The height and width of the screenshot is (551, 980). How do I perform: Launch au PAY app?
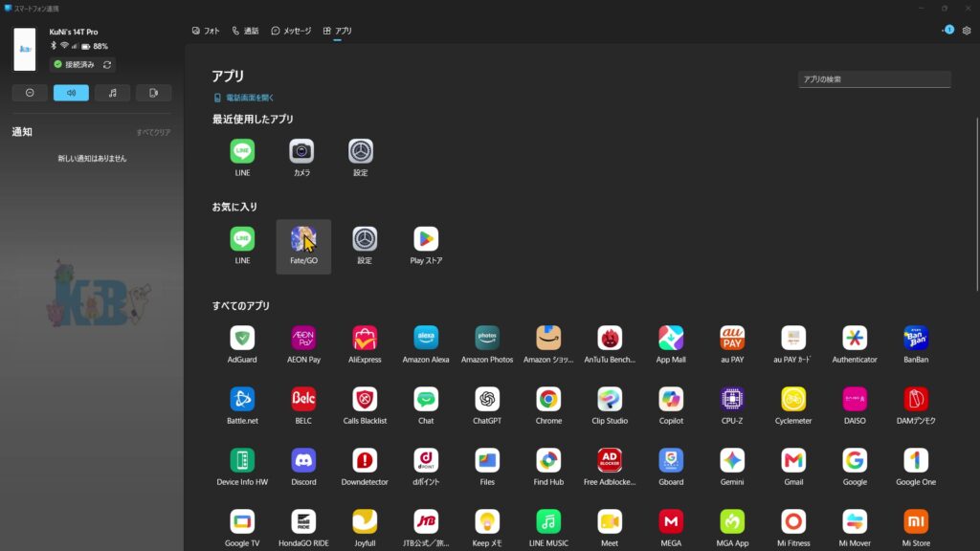pos(732,338)
